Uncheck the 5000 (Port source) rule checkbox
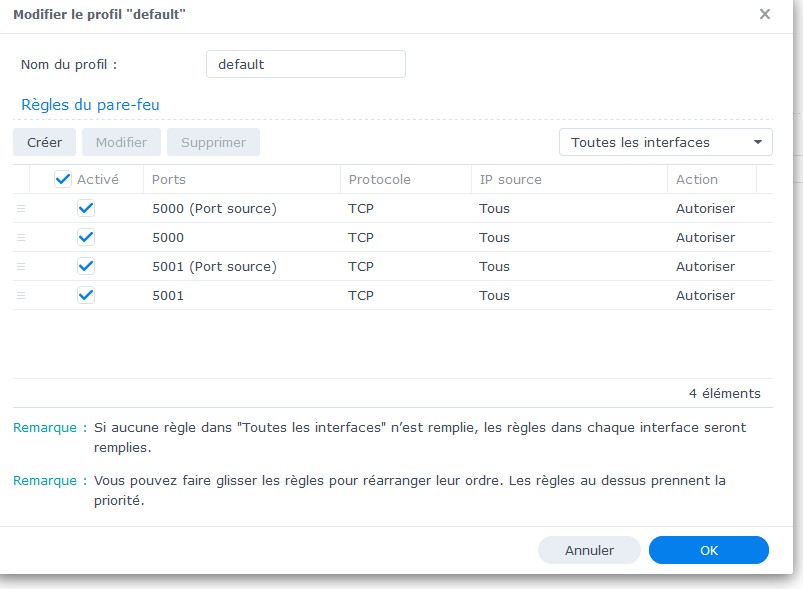 pos(86,209)
